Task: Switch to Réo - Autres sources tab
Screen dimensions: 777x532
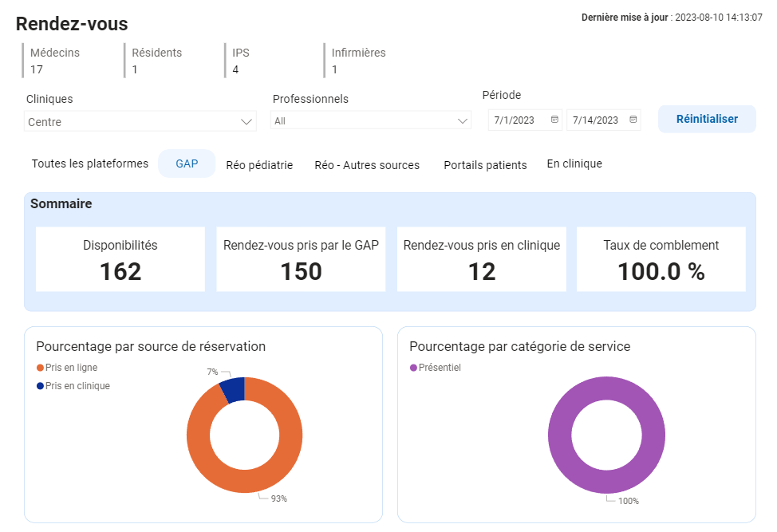Action: tap(367, 165)
